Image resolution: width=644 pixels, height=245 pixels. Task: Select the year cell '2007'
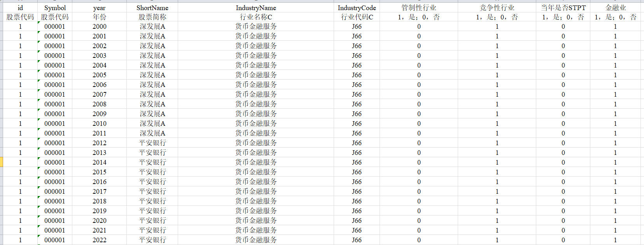point(99,94)
